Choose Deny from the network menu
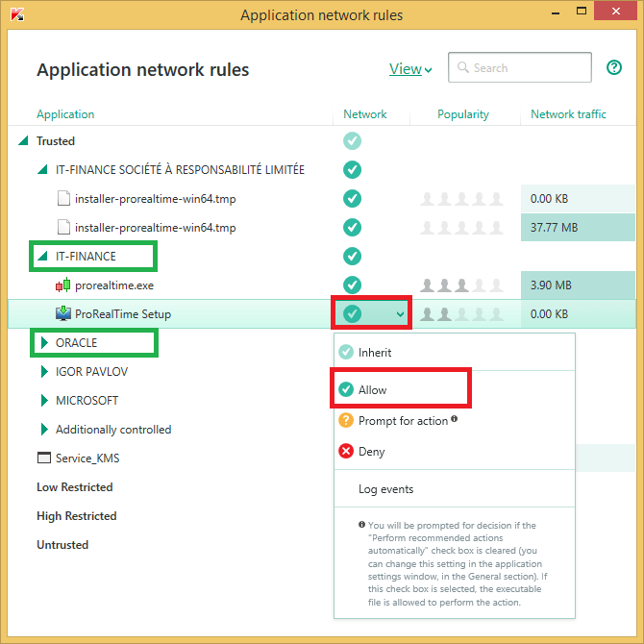644x644 pixels. tap(455, 452)
